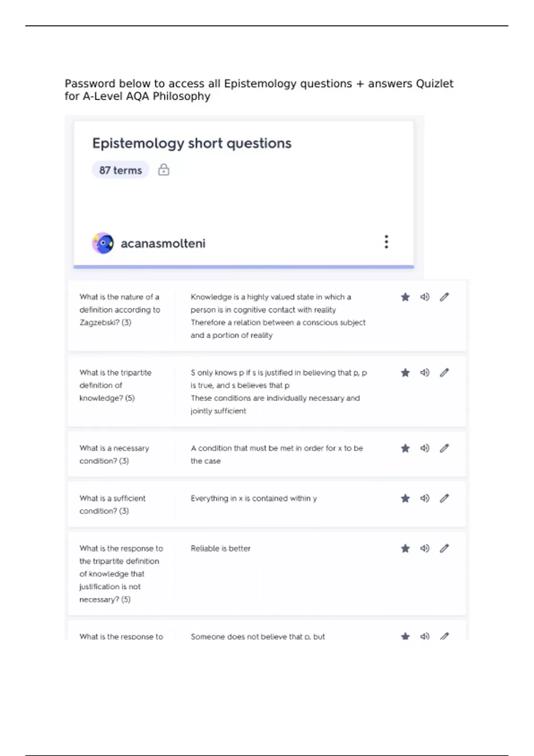Star the 'Reliable is better' card
This screenshot has height=756, width=534.
[x=405, y=549]
